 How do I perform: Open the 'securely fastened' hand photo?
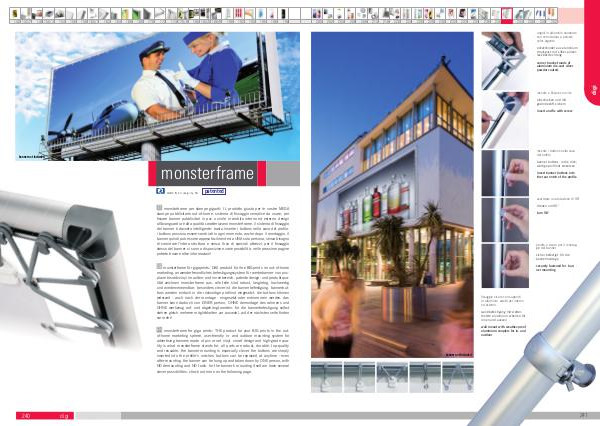point(505,266)
